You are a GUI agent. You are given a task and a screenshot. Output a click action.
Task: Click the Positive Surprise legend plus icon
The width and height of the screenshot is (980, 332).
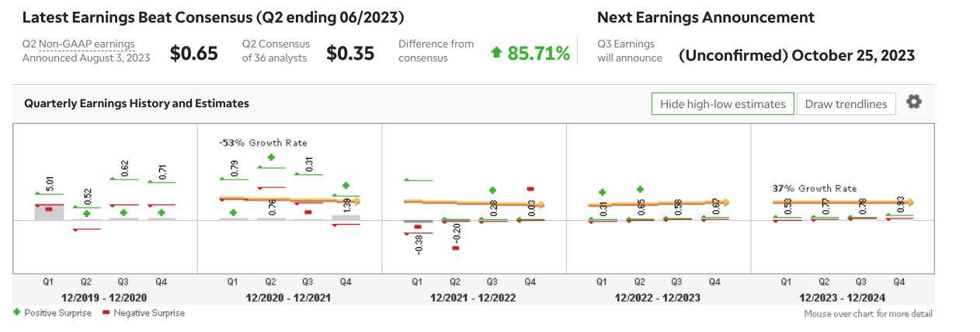[x=17, y=313]
